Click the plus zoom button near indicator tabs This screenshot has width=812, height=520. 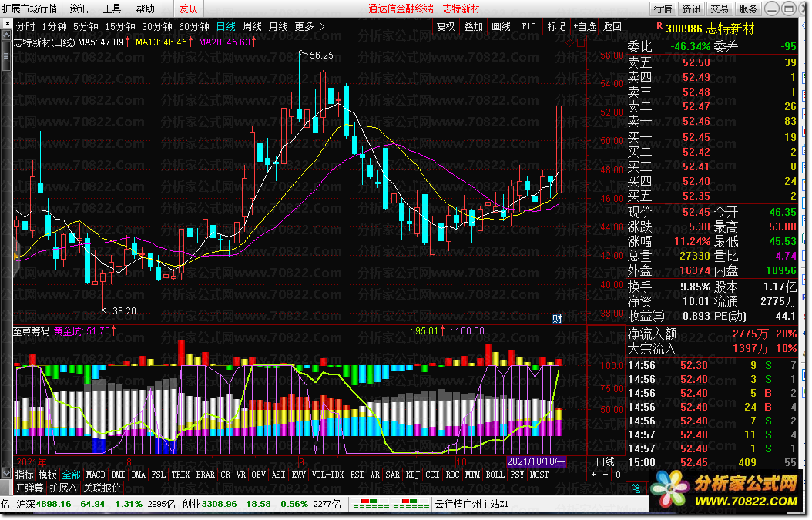point(593,475)
